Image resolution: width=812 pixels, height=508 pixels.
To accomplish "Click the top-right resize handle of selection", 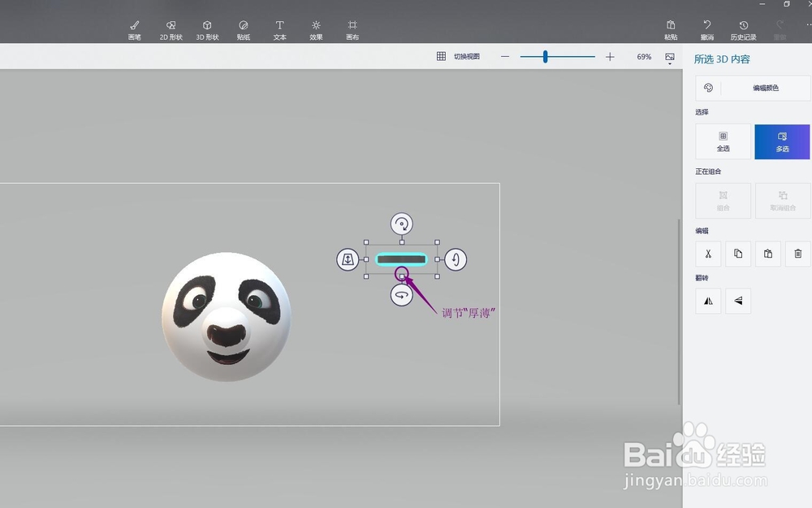I will point(437,242).
